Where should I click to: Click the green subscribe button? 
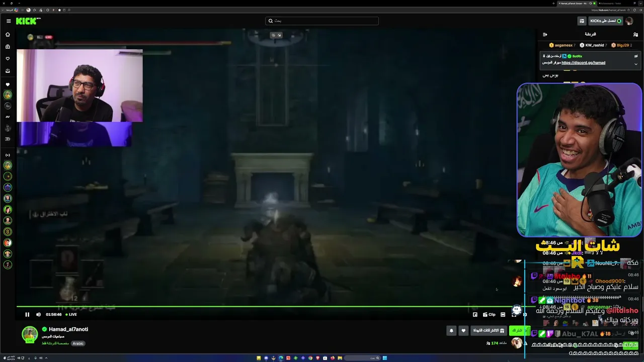[x=519, y=330]
